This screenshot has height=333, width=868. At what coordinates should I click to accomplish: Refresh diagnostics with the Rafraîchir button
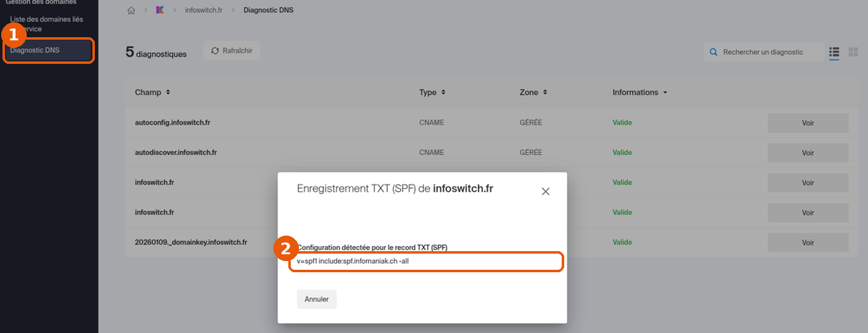pyautogui.click(x=232, y=51)
